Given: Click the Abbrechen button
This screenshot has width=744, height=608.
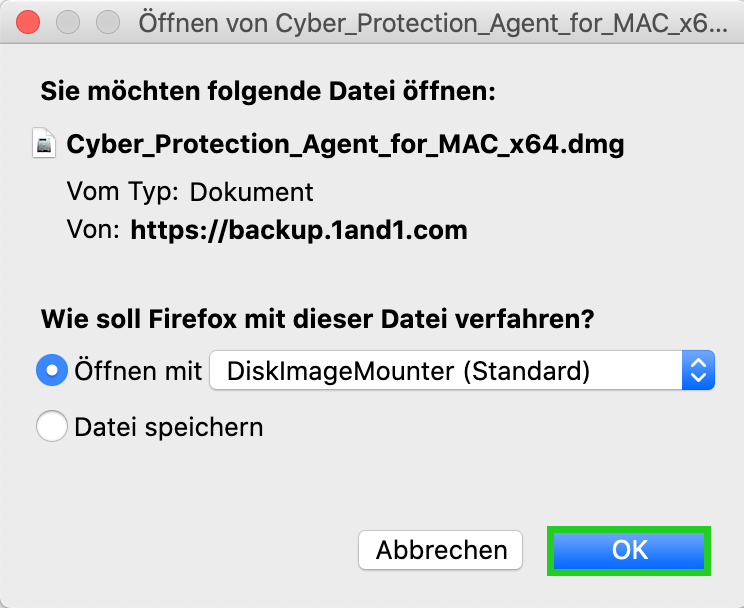Looking at the screenshot, I should (x=441, y=550).
